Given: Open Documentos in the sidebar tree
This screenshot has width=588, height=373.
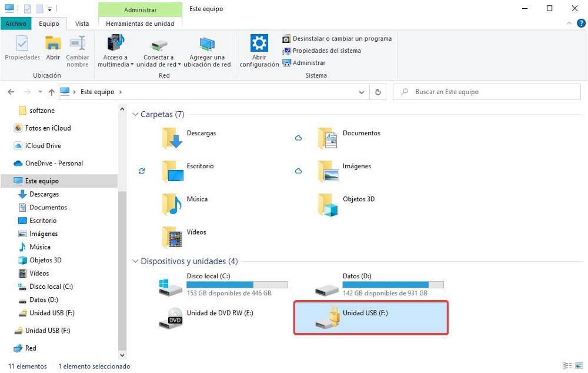Looking at the screenshot, I should tap(43, 207).
